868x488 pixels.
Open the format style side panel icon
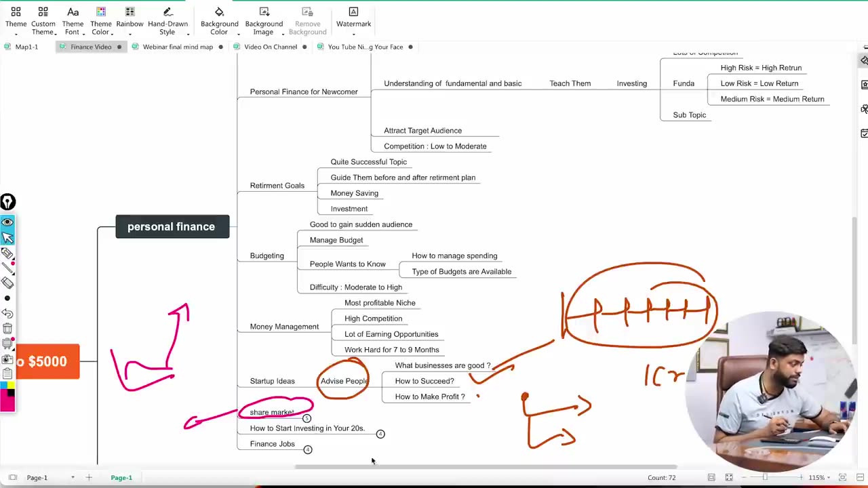pos(864,60)
